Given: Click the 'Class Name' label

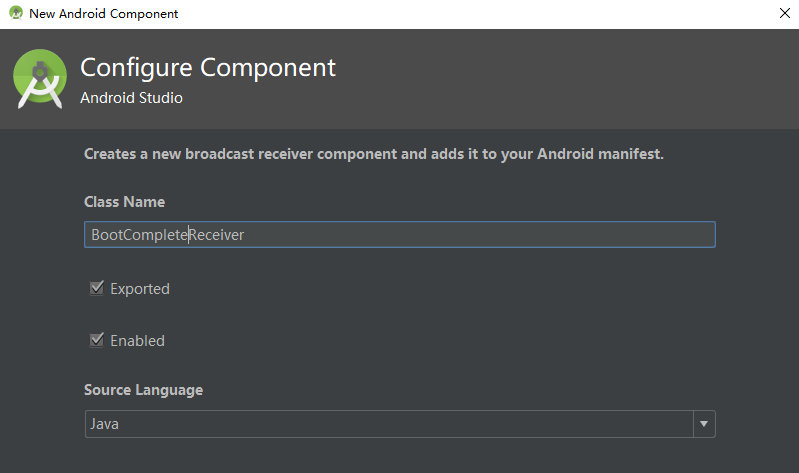Looking at the screenshot, I should click(124, 202).
